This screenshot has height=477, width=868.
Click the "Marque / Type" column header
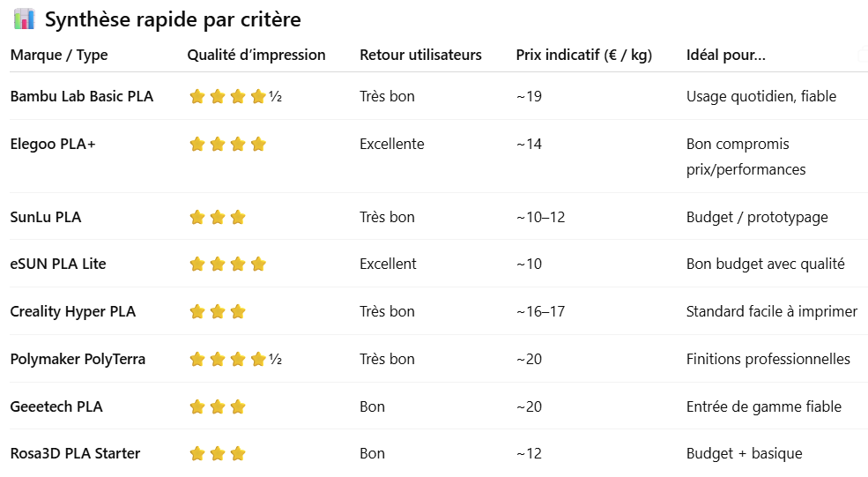tap(59, 55)
